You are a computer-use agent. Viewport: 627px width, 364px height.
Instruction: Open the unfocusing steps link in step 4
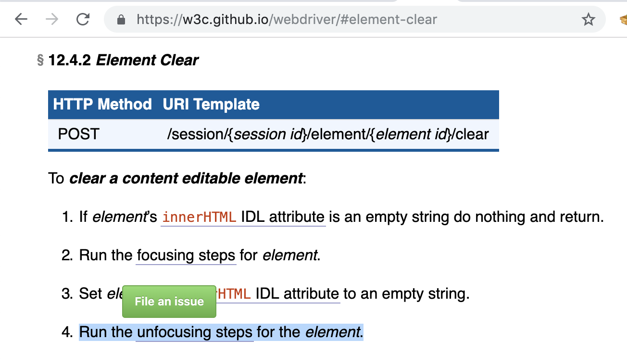coord(194,332)
